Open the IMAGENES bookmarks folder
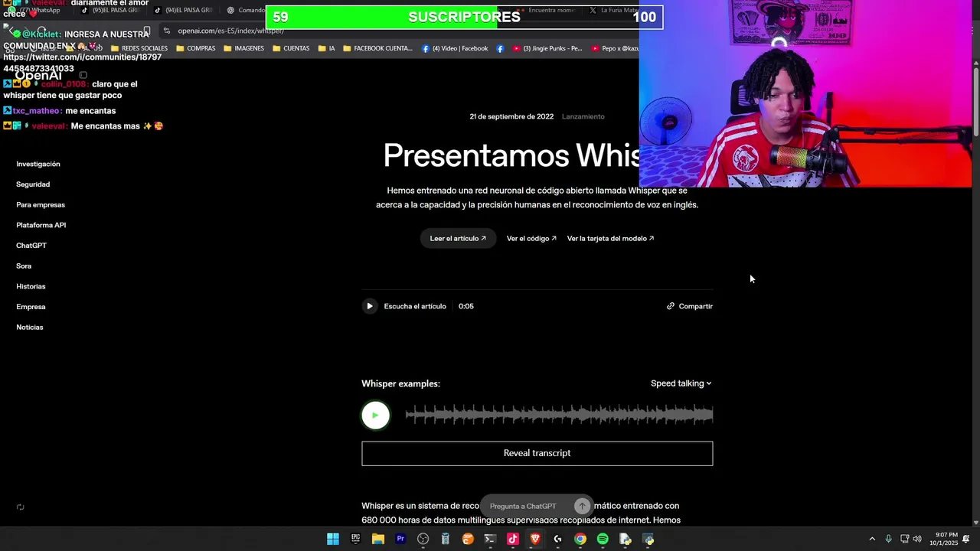Image resolution: width=980 pixels, height=551 pixels. (243, 48)
